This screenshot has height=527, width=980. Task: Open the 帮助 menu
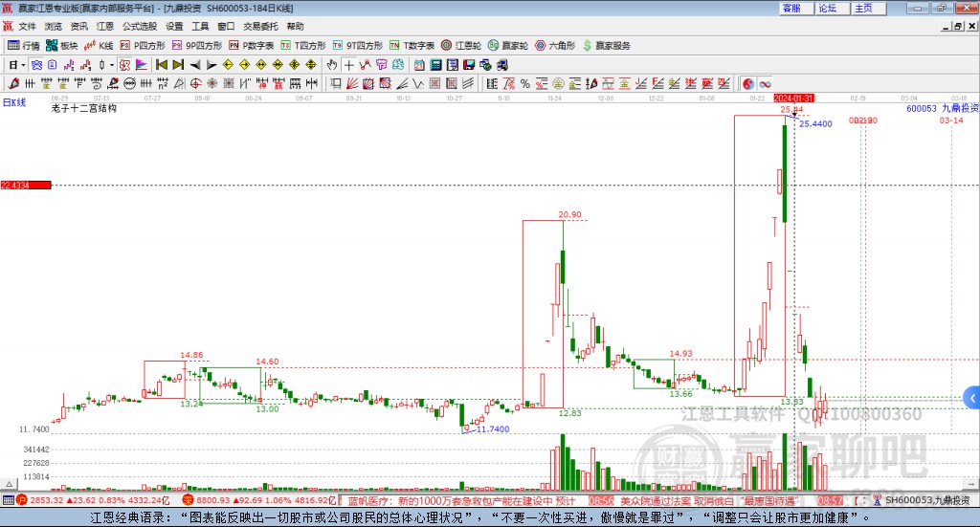295,26
